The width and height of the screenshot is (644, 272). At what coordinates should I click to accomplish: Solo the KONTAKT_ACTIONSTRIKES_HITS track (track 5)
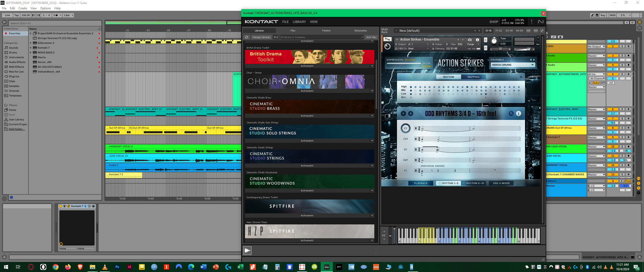pos(622,74)
